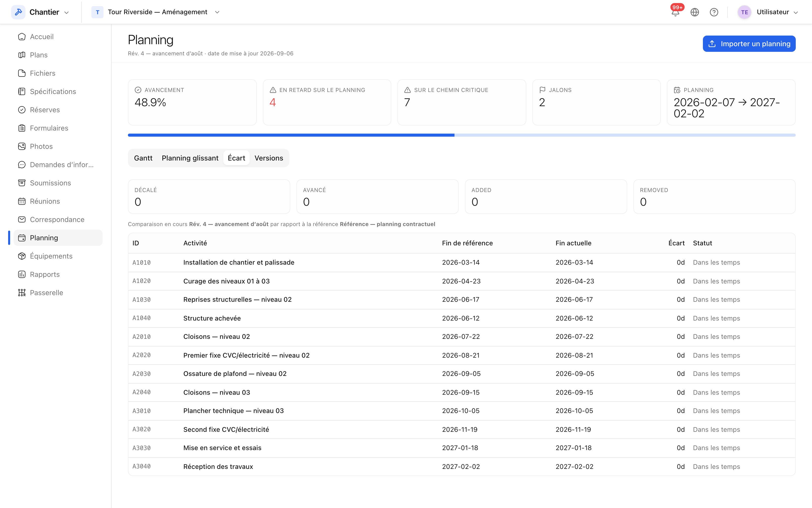Click activity Structure achevée
Viewport: 812px width, 508px height.
pos(212,318)
